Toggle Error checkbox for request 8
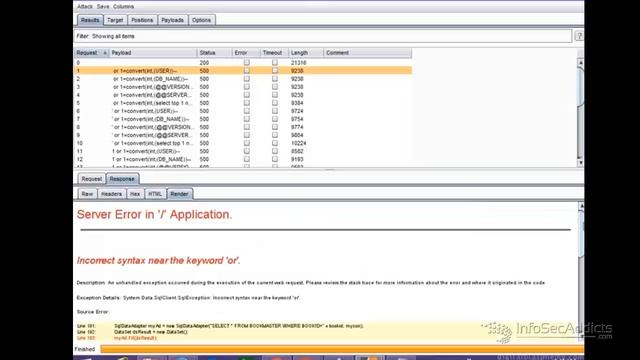Screen dimensions: 640x360 247,127
